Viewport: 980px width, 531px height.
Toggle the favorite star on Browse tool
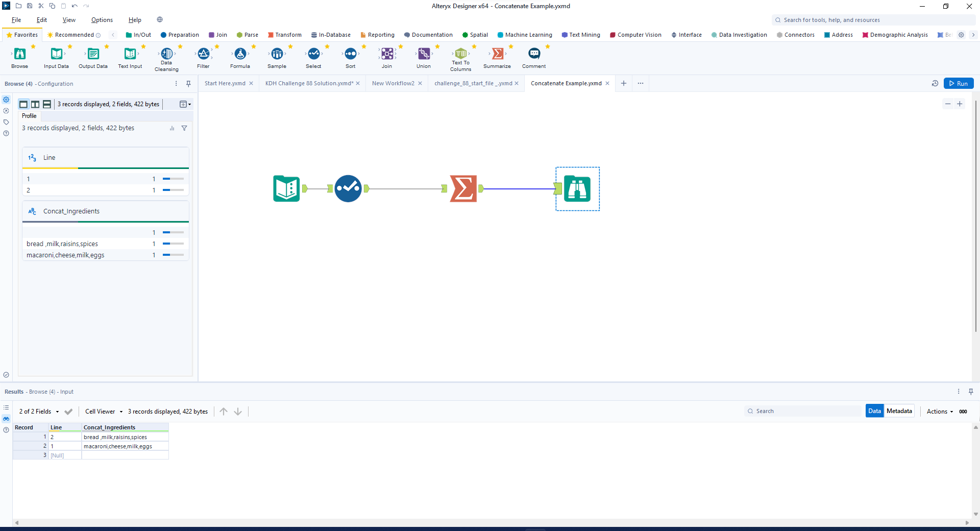(x=33, y=46)
